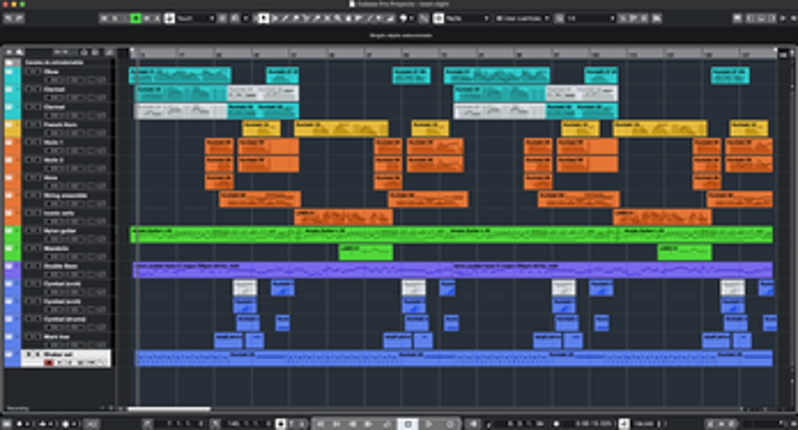Select the Range Selection tool
798x430 pixels.
(274, 18)
